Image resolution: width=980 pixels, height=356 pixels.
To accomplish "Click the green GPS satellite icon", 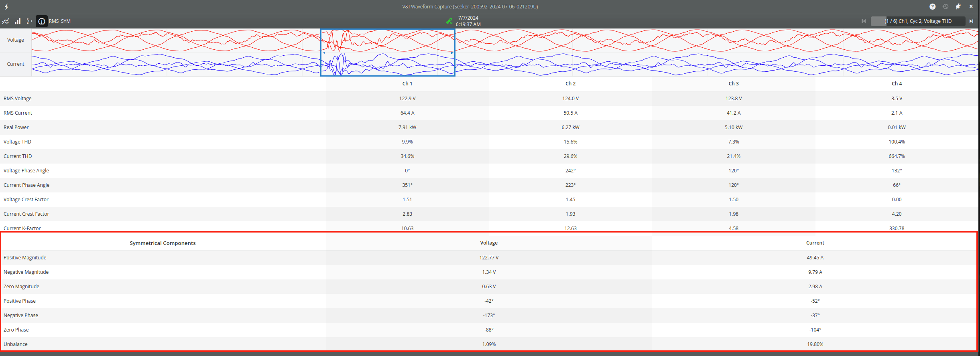I will pyautogui.click(x=449, y=21).
